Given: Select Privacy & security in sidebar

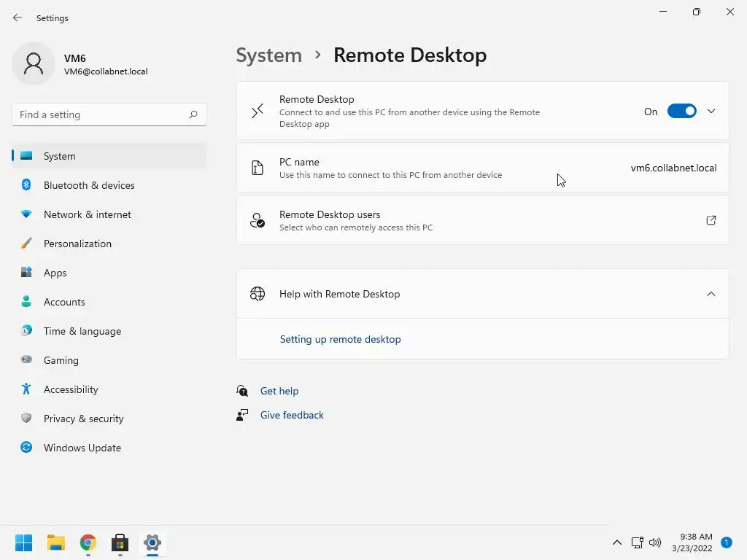Looking at the screenshot, I should [83, 419].
